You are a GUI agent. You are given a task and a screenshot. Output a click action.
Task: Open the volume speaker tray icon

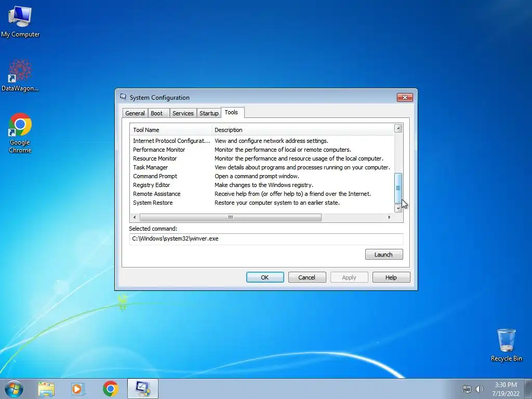point(480,389)
